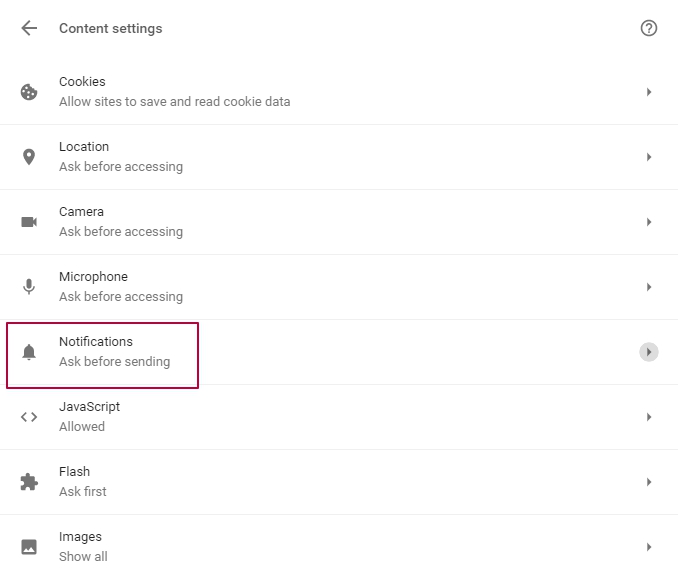Click the location pin icon
The height and width of the screenshot is (576, 678).
(x=29, y=157)
